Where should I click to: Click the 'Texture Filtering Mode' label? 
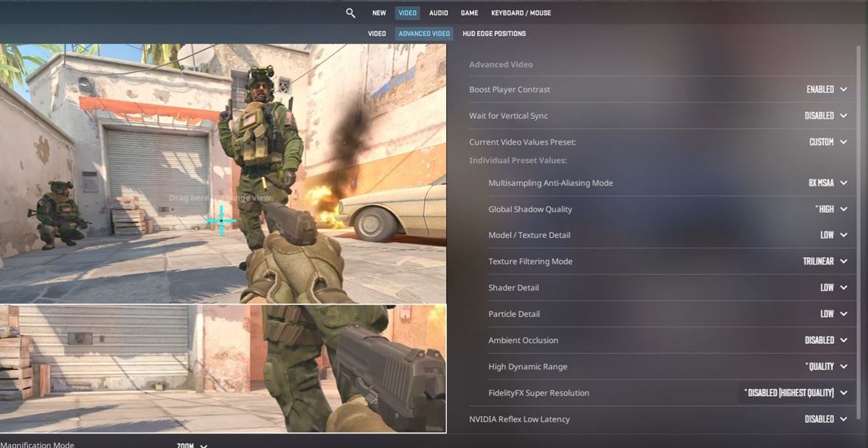530,262
